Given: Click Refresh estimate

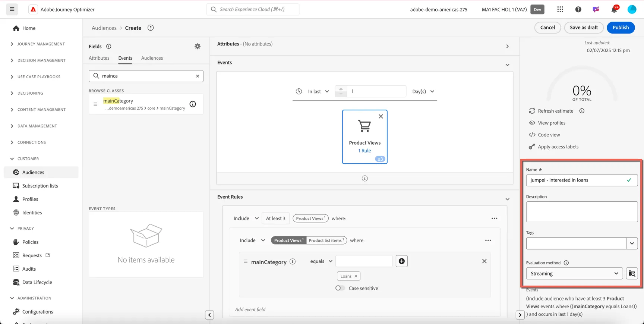Looking at the screenshot, I should tap(555, 111).
